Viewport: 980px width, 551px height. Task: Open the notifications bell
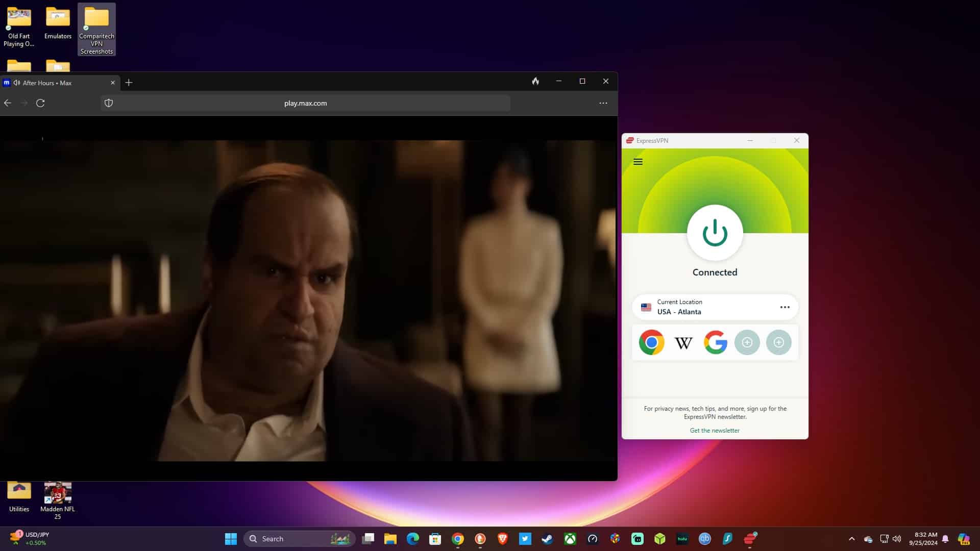coord(945,539)
